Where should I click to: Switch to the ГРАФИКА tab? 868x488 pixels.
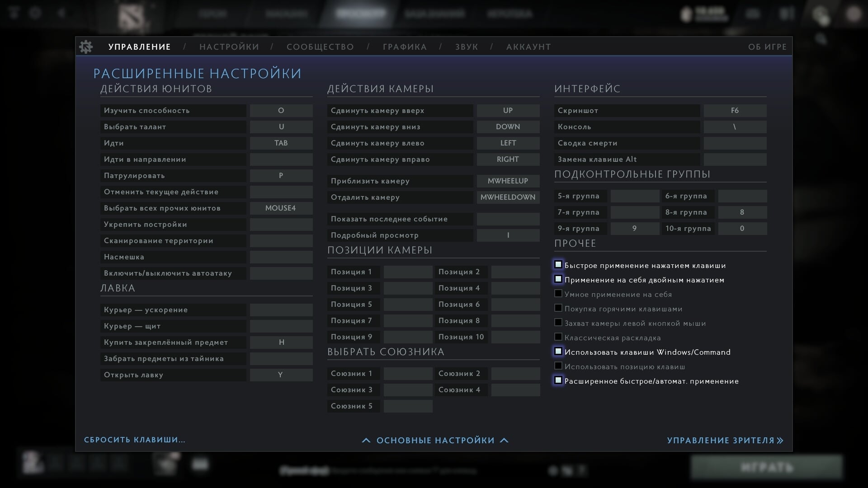(x=405, y=47)
